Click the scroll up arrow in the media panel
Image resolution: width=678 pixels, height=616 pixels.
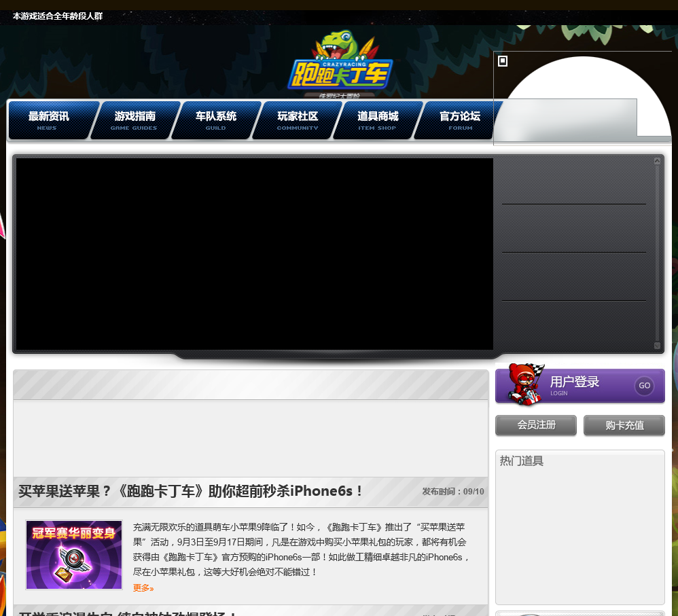pyautogui.click(x=657, y=161)
